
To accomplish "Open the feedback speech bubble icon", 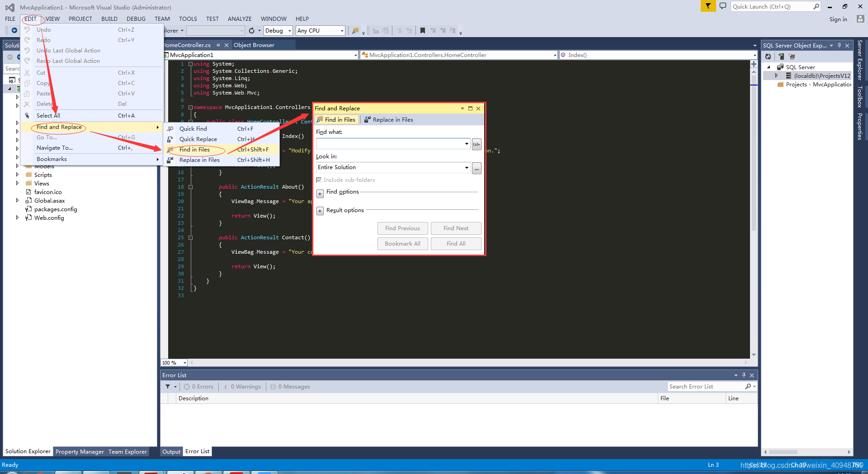I will pyautogui.click(x=722, y=6).
